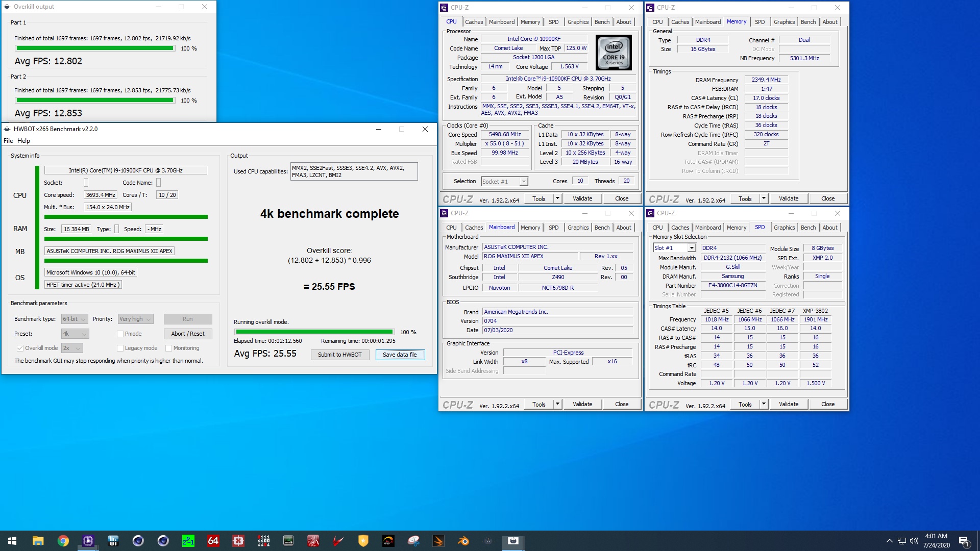This screenshot has width=980, height=551.
Task: Click the BIOS Version 0704 field
Action: pos(557,321)
